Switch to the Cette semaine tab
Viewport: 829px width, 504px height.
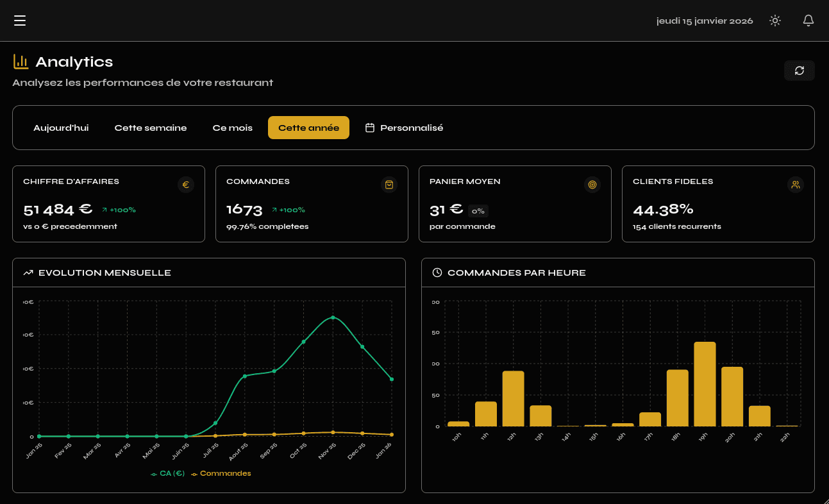click(151, 128)
